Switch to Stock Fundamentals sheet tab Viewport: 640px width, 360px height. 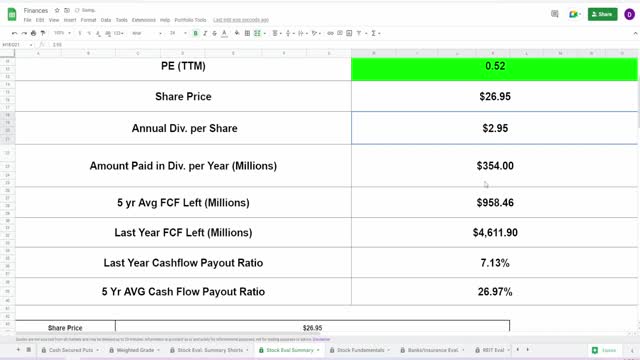click(360, 350)
